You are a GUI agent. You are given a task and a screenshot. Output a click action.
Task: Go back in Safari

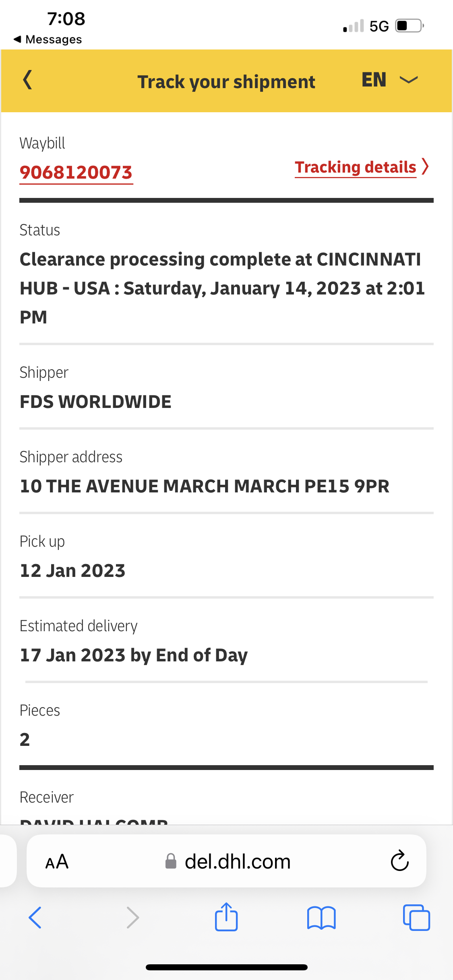click(35, 918)
